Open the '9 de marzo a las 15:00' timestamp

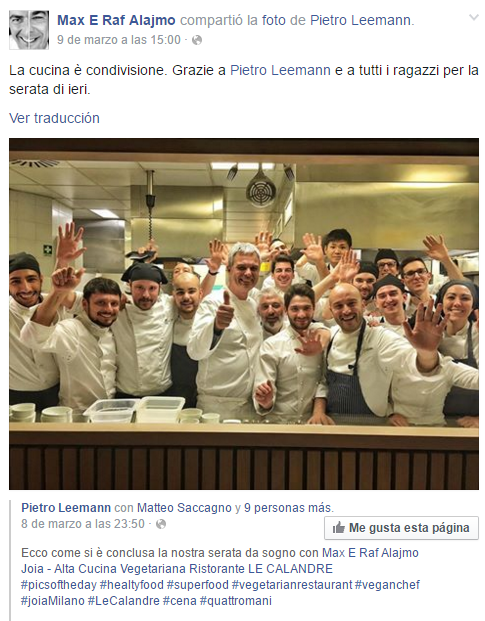(119, 40)
